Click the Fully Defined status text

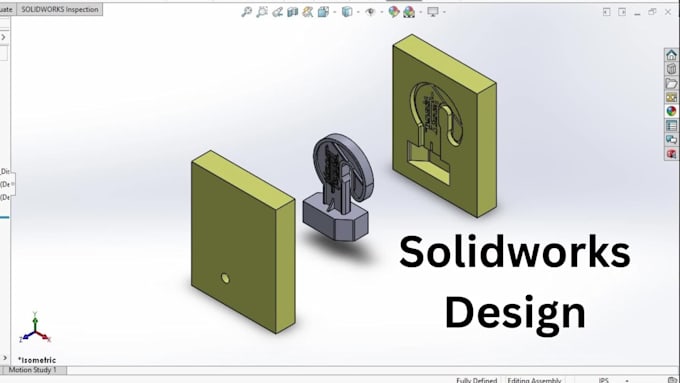click(476, 380)
